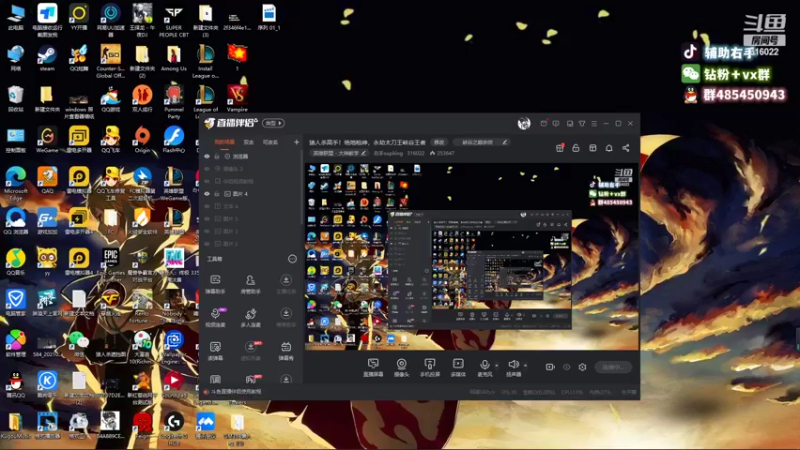
Task: Open the 房管助手 tool
Action: pyautogui.click(x=251, y=284)
